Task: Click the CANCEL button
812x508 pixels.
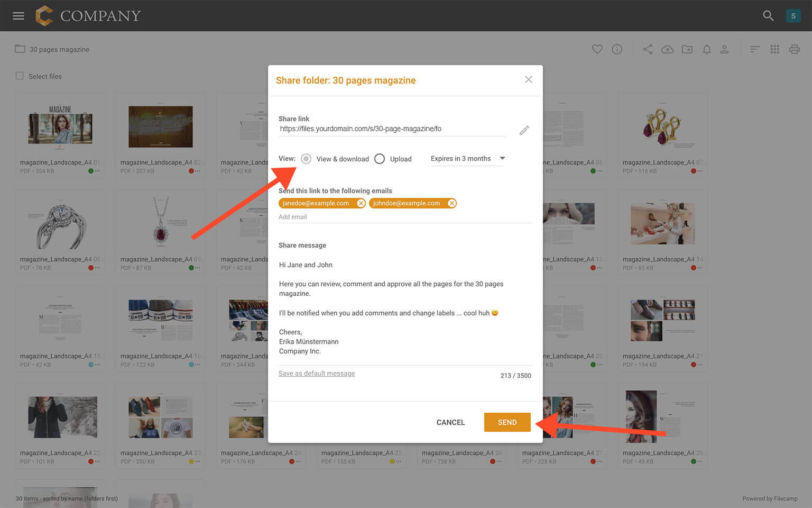Action: point(450,422)
